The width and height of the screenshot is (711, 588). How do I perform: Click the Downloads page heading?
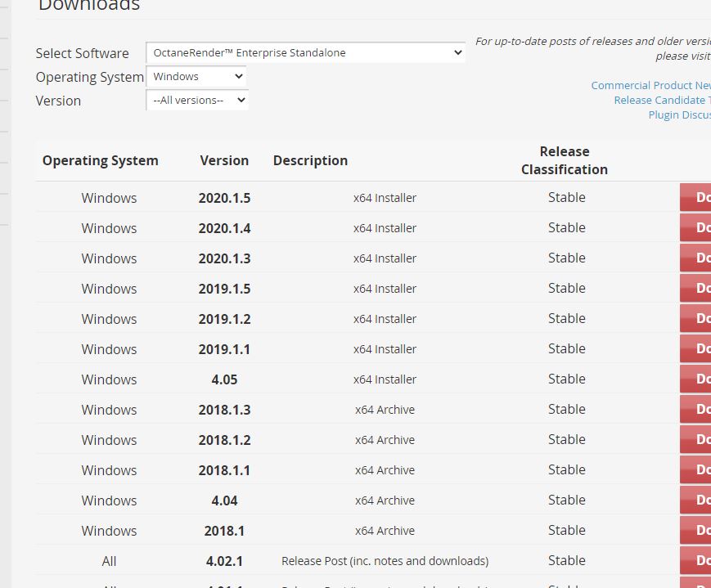(x=89, y=6)
